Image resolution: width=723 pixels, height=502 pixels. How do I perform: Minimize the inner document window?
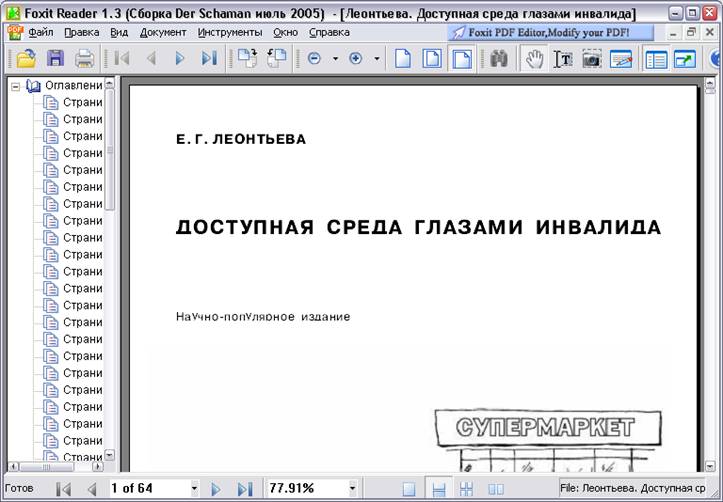pyautogui.click(x=674, y=33)
